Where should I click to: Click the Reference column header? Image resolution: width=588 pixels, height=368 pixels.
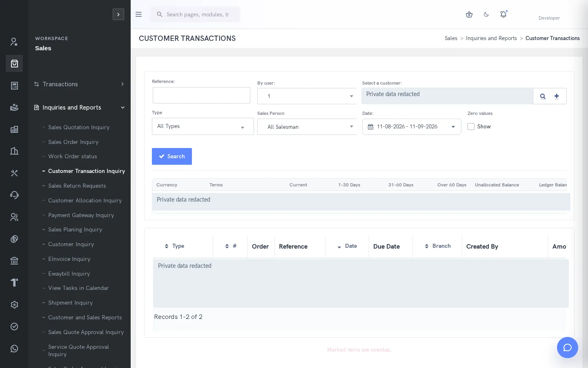[x=293, y=247]
